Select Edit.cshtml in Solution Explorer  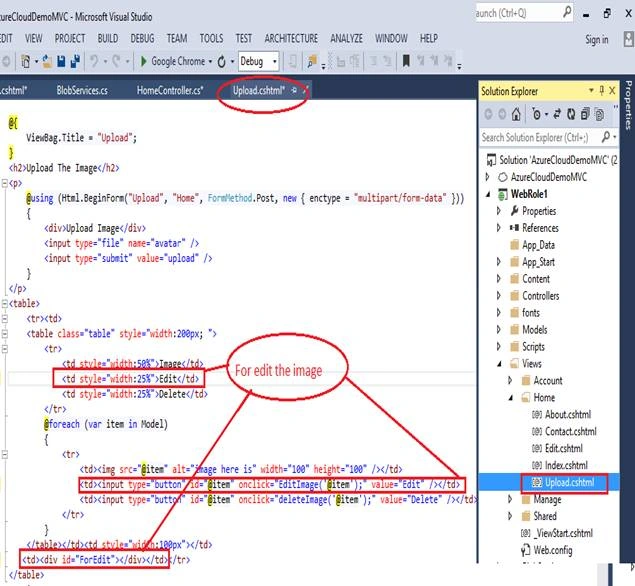click(563, 448)
